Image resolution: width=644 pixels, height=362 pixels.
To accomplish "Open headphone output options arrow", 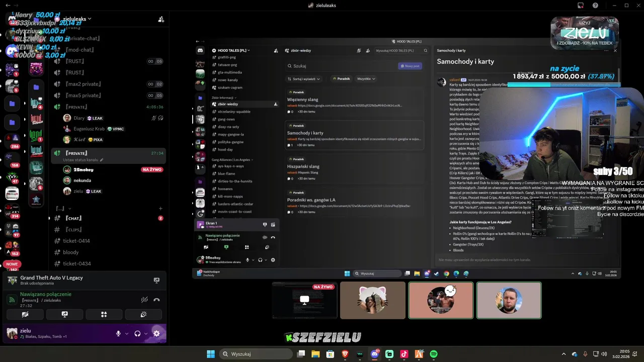I will 146,333.
